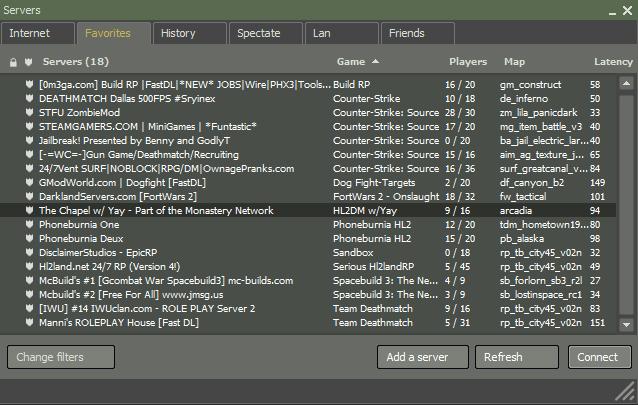Open the Friends tab
This screenshot has width=638, height=405.
pos(418,33)
